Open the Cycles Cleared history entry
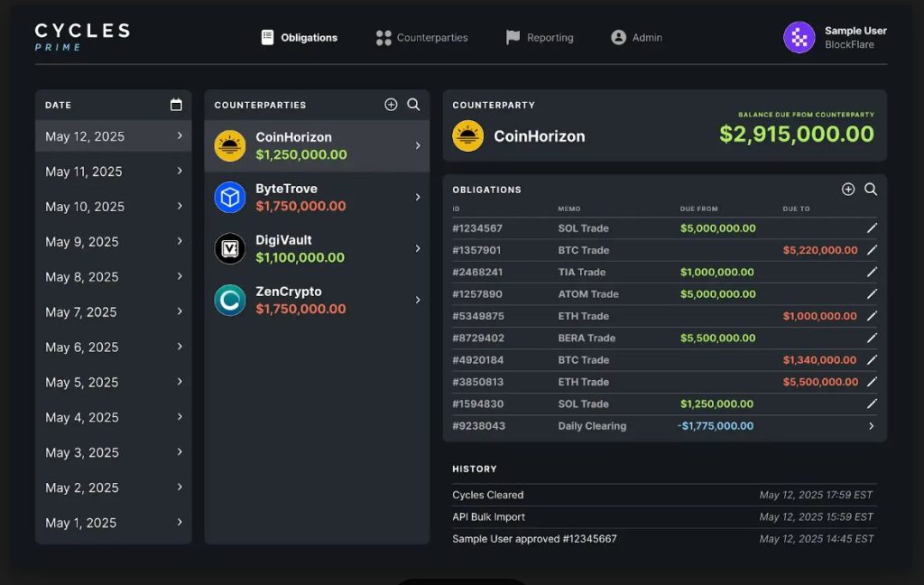 488,495
